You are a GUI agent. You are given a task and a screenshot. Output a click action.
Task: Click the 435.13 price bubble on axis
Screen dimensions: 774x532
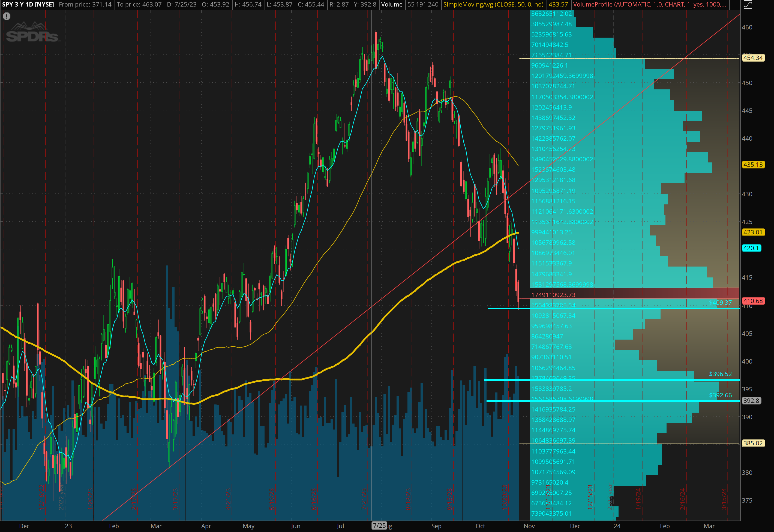coord(753,165)
